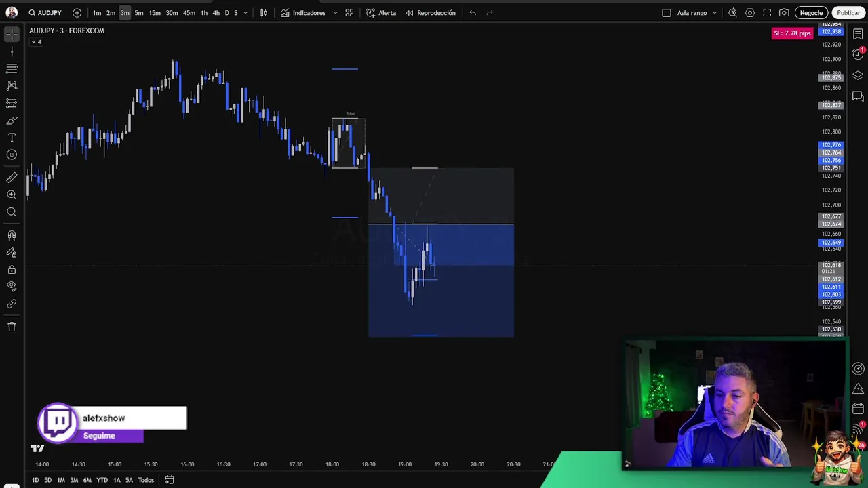
Task: Select the 45m timeframe
Action: [189, 12]
